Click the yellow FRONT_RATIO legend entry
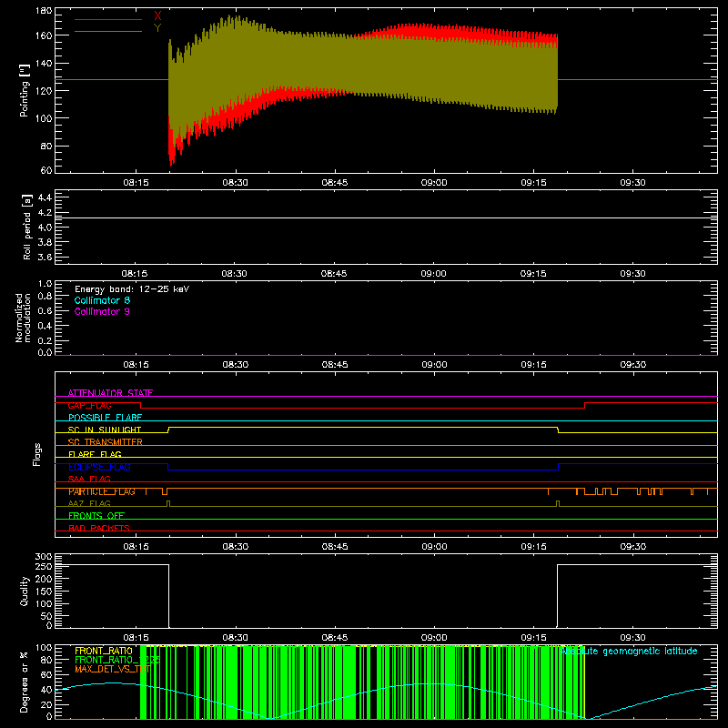Image resolution: width=728 pixels, height=728 pixels. [104, 651]
